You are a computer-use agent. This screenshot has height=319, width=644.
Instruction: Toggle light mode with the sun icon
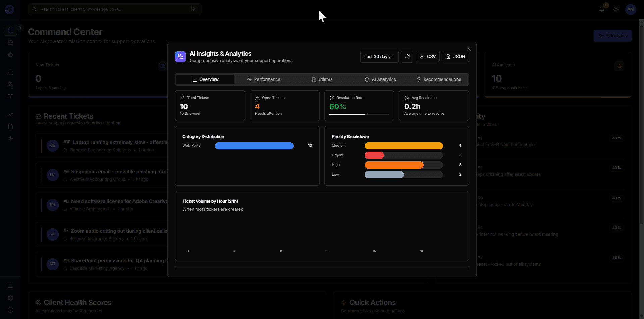(x=616, y=9)
